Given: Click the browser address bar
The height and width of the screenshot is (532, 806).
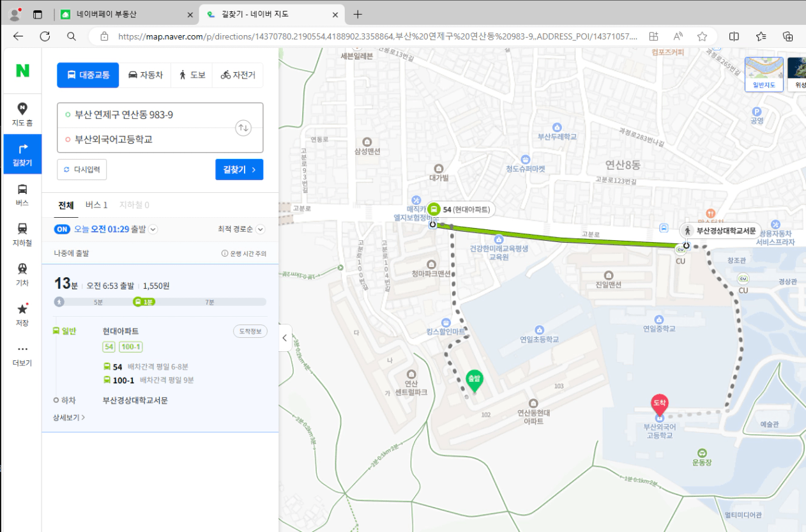Looking at the screenshot, I should tap(377, 36).
